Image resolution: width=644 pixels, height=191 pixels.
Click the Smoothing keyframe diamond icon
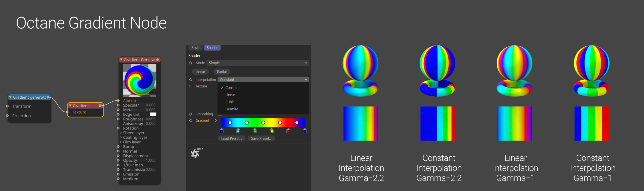coord(191,114)
